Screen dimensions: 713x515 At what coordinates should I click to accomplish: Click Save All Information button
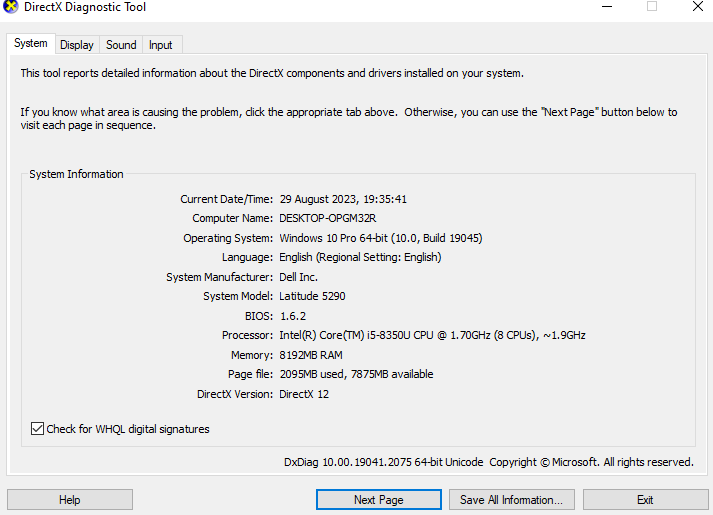(x=512, y=500)
